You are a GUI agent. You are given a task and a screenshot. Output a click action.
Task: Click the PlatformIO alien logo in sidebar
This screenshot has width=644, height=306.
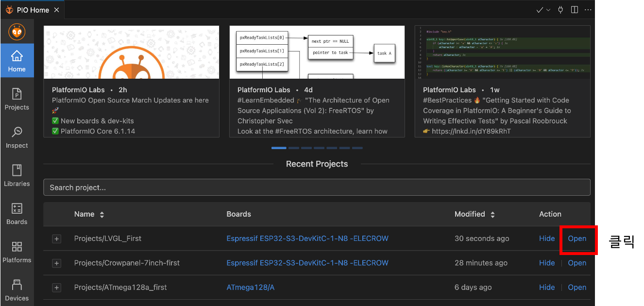(x=17, y=32)
